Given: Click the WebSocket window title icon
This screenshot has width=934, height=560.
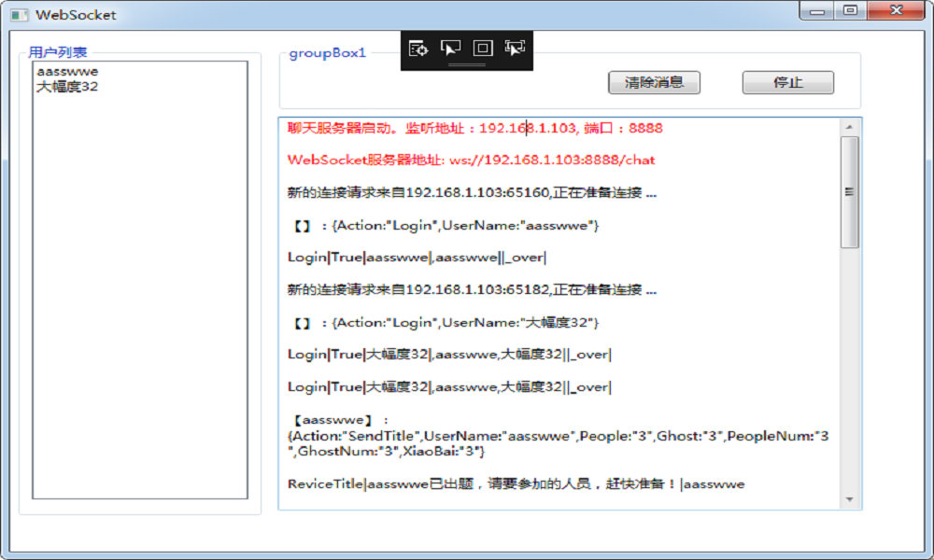Looking at the screenshot, I should [x=20, y=15].
